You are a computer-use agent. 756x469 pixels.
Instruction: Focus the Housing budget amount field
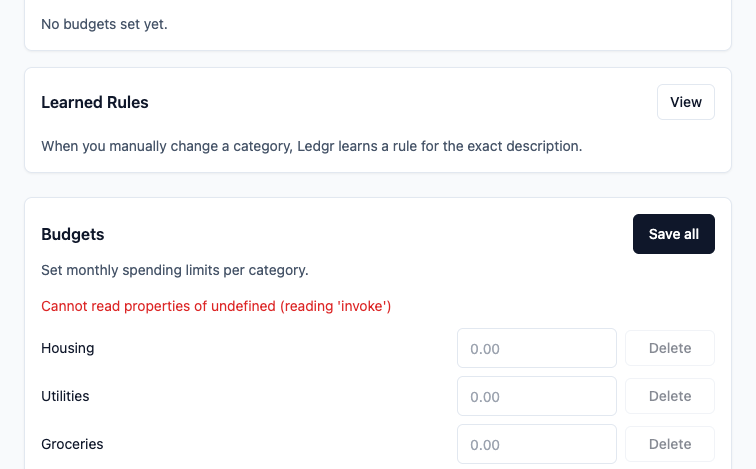pos(536,349)
